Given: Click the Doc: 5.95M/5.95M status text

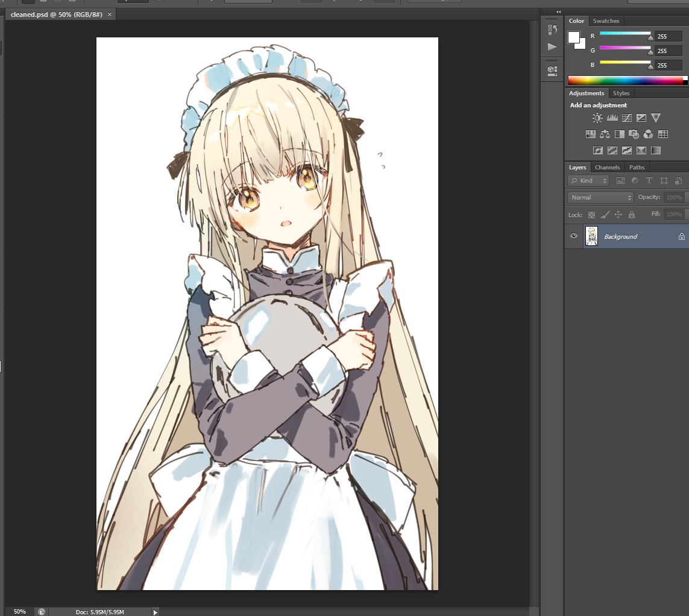Looking at the screenshot, I should coord(99,612).
